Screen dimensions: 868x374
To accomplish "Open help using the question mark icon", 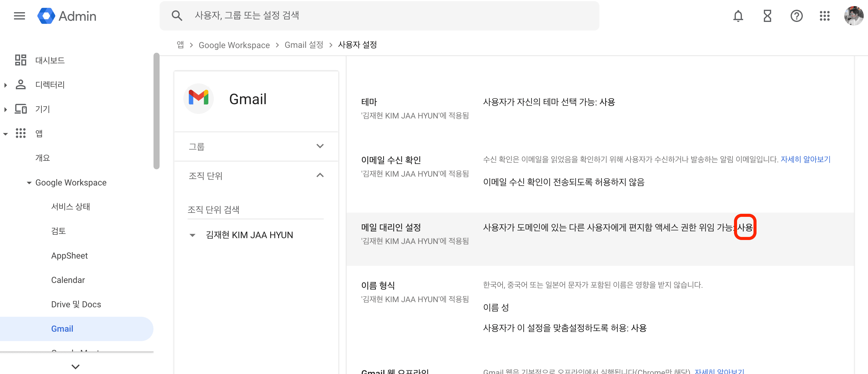I will (x=796, y=16).
